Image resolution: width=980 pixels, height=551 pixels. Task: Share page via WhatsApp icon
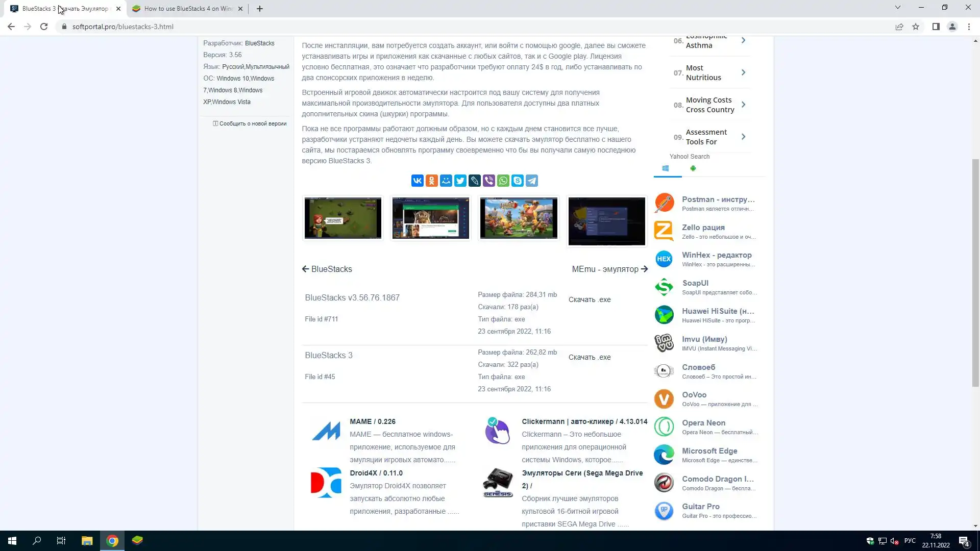coord(503,181)
